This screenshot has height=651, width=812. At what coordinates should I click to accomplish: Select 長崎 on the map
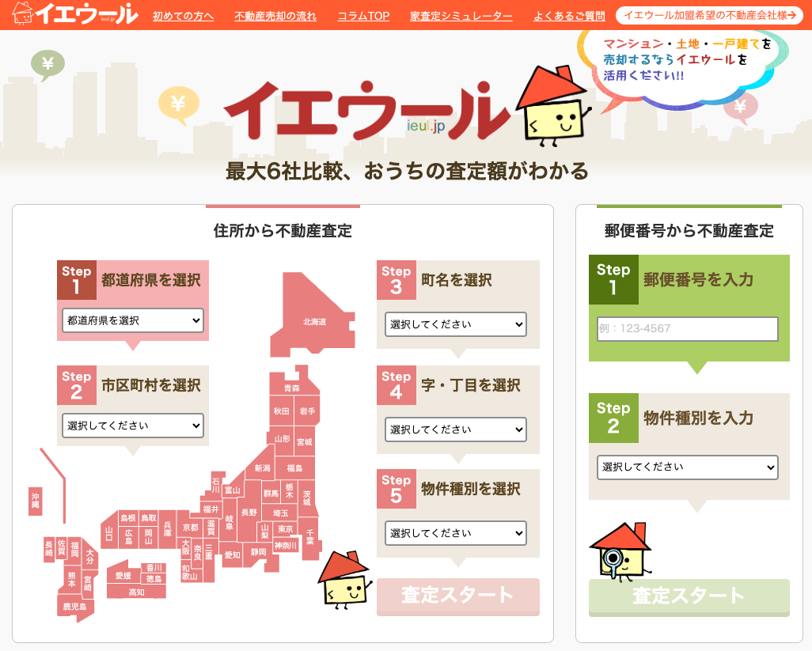[49, 548]
